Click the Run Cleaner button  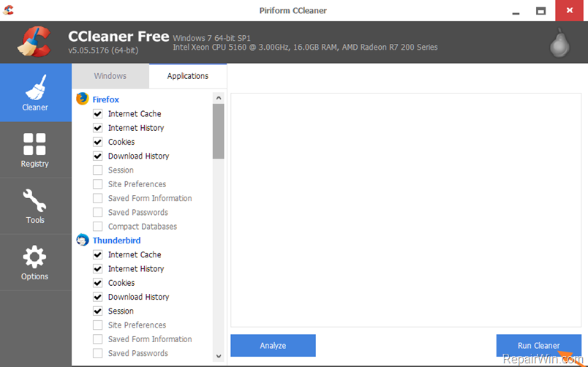pyautogui.click(x=538, y=346)
